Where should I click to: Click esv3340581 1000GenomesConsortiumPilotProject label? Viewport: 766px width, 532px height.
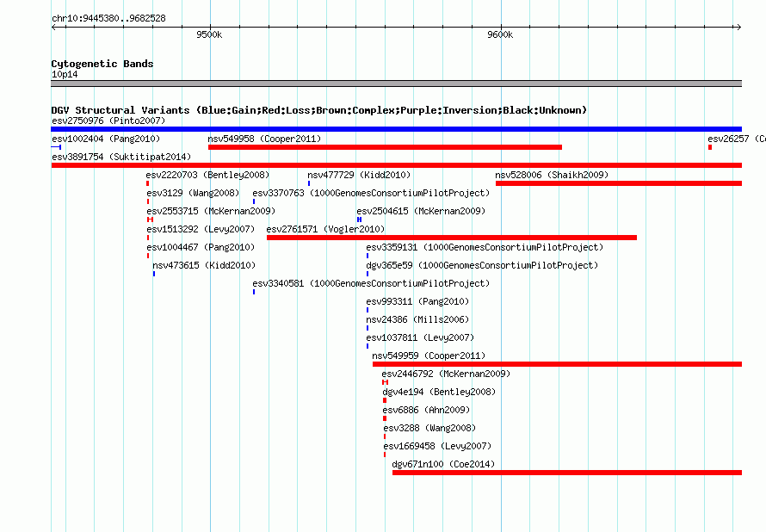pos(371,283)
